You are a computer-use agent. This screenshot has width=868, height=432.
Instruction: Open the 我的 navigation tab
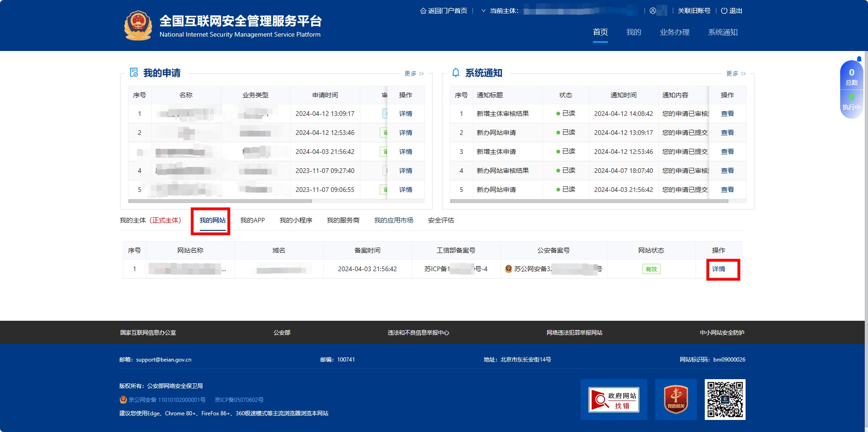coord(634,32)
